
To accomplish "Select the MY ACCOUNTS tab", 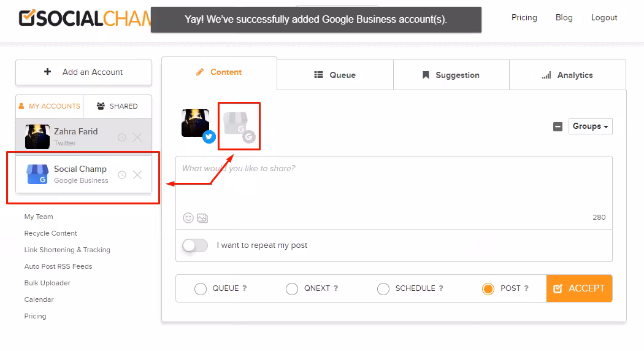I will click(49, 106).
